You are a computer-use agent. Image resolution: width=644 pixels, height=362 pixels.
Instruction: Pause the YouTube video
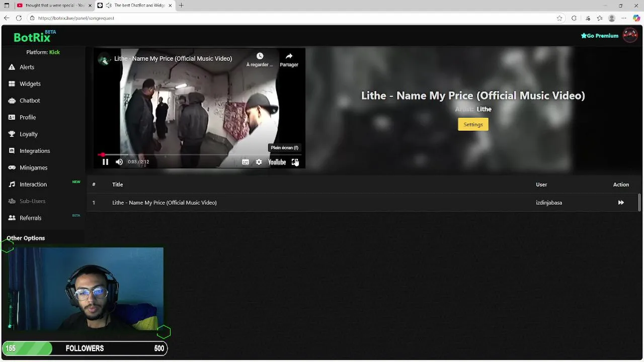(105, 162)
